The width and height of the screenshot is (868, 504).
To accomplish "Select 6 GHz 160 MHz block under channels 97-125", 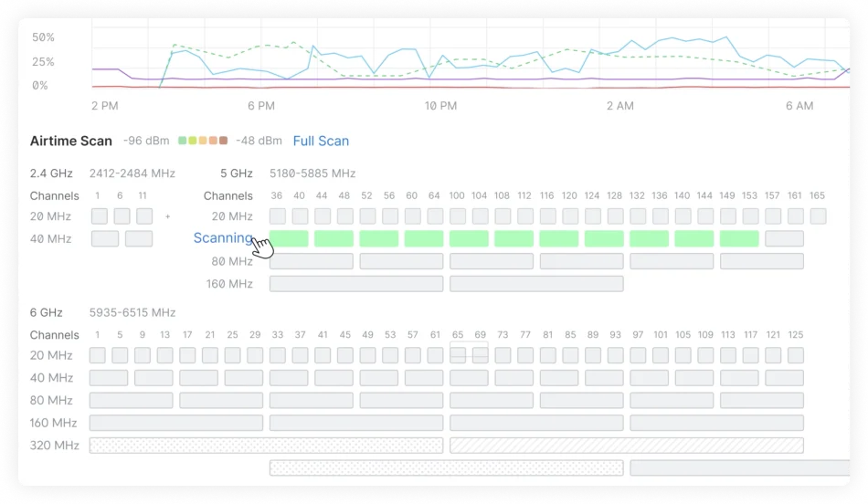I will (717, 423).
